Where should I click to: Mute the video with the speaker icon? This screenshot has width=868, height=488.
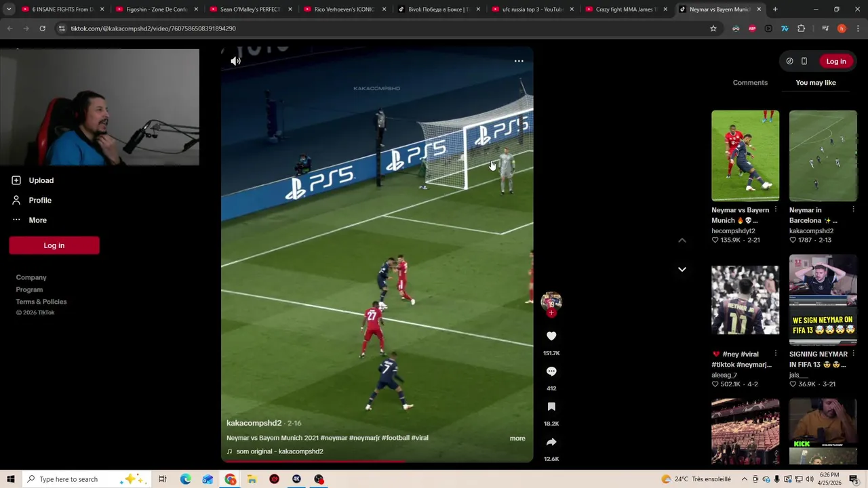click(235, 61)
